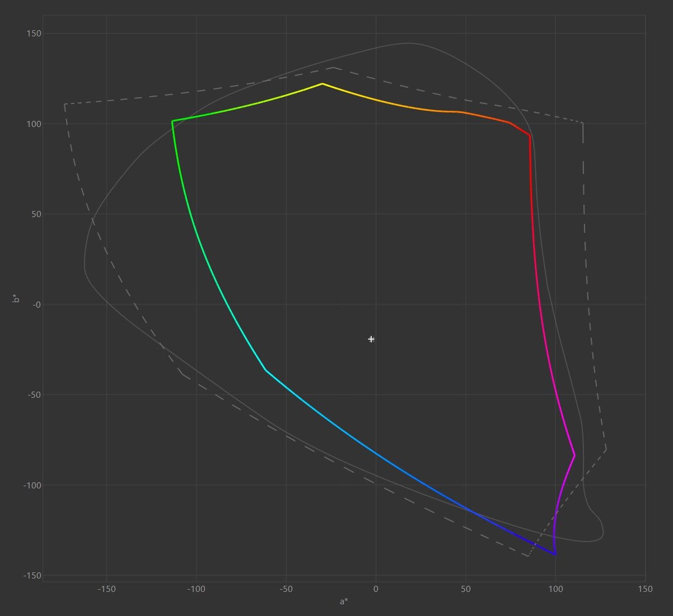Select the -100 tick label on a* axis
The height and width of the screenshot is (616, 673).
(x=197, y=589)
